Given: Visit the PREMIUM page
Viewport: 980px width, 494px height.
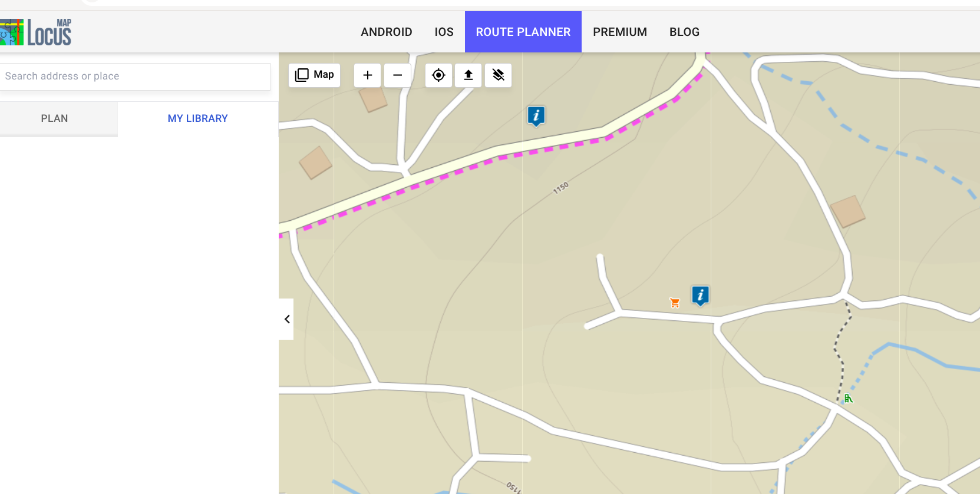Looking at the screenshot, I should (619, 32).
